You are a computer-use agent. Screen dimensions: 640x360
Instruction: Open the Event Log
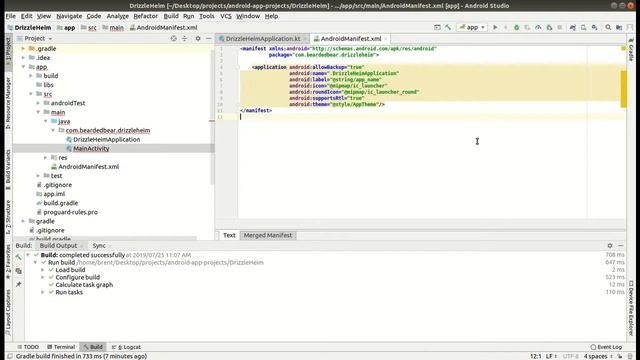point(606,347)
